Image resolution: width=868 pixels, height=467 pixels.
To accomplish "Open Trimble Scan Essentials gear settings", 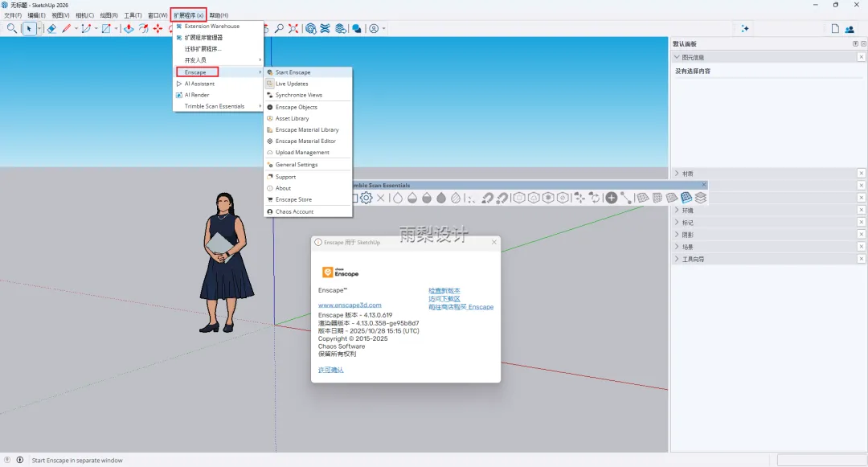I will point(366,198).
